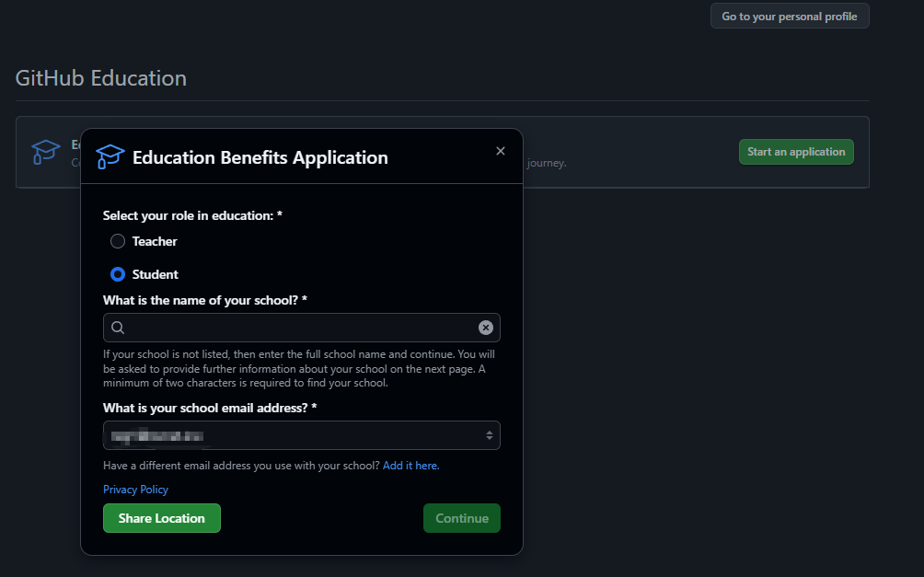Close the Education Benefits Application dialog

coord(501,152)
